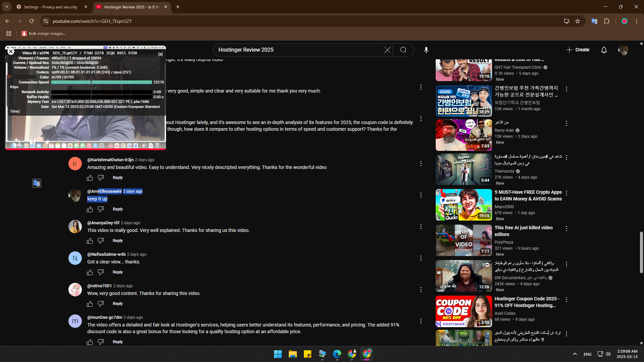Reply to AnanyaDey-i5f's comment
The height and width of the screenshot is (362, 644).
coord(117,241)
